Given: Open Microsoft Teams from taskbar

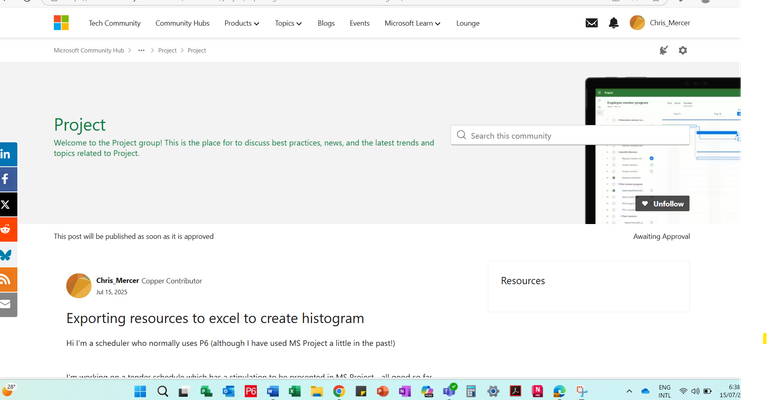Looking at the screenshot, I should coord(449,391).
